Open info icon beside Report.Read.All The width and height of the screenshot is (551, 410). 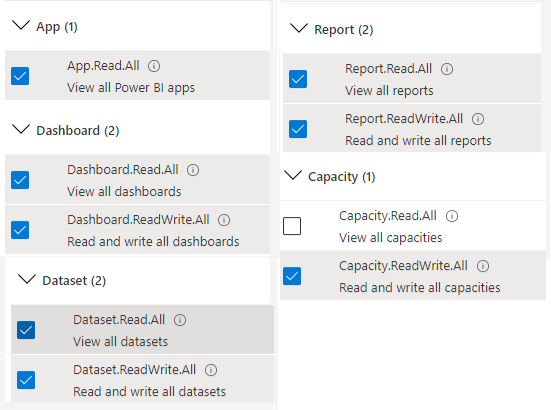coord(447,69)
